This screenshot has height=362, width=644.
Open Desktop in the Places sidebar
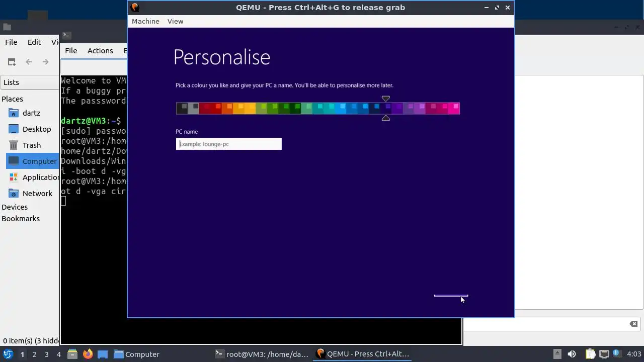(37, 129)
